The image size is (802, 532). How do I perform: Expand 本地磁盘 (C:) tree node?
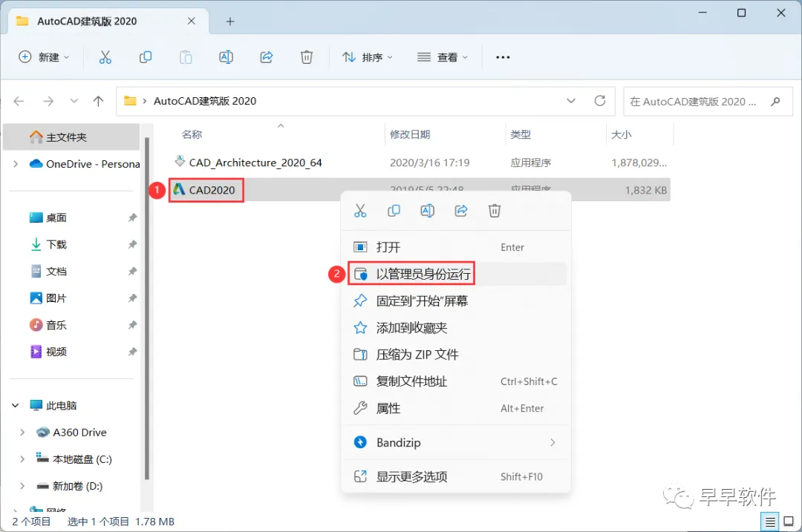(x=22, y=459)
